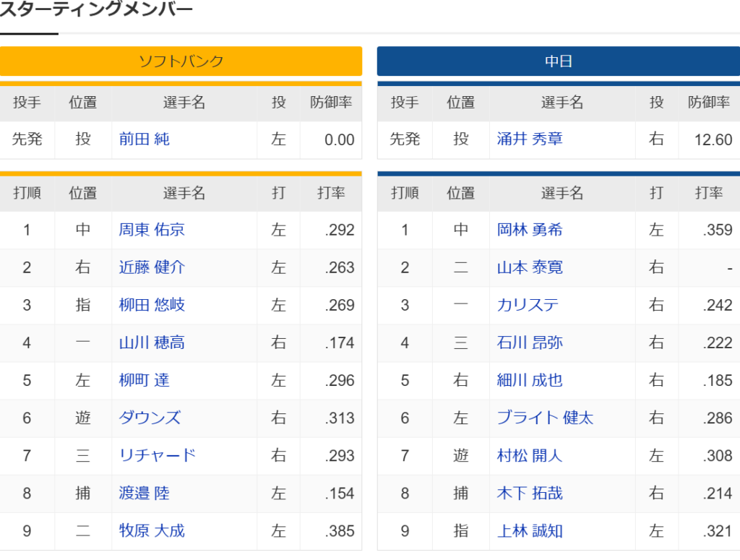Open 細川 成也 player profile

point(530,380)
